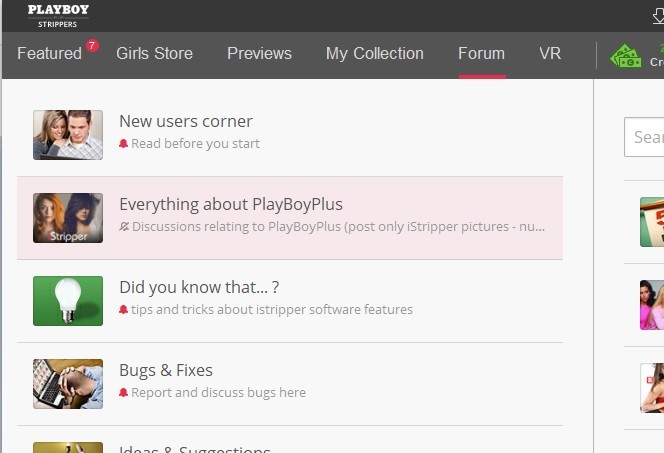Select the Forum tab
The width and height of the screenshot is (664, 453).
pos(481,54)
